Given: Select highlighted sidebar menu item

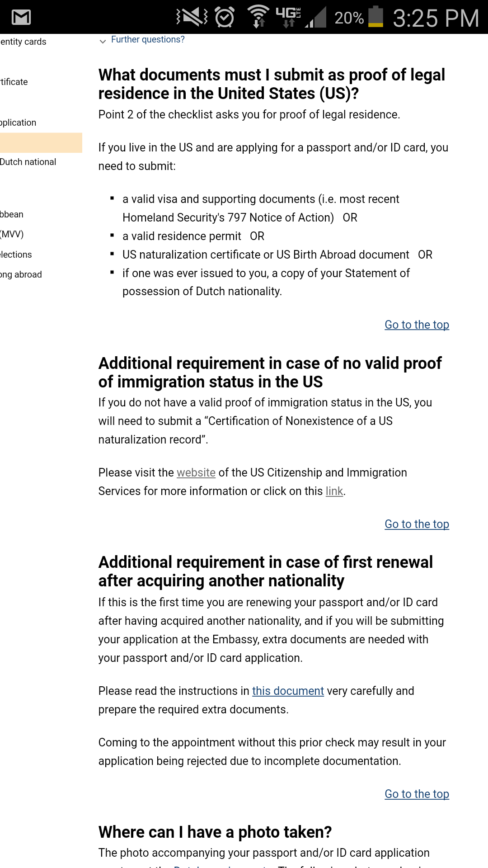Looking at the screenshot, I should click(41, 143).
